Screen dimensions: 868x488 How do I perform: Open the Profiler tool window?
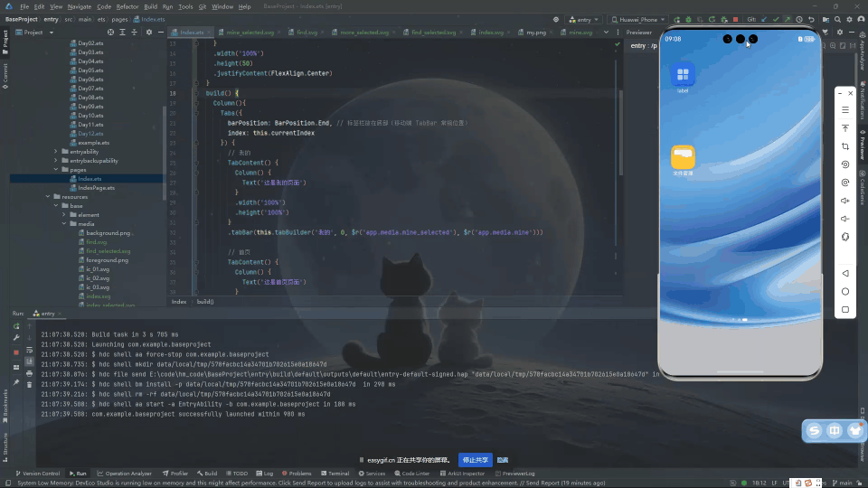(175, 474)
